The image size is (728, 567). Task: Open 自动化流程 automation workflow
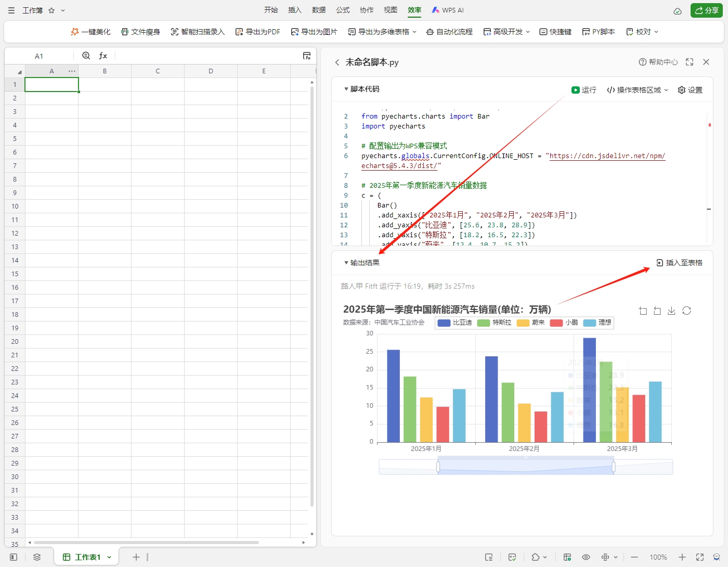[449, 32]
